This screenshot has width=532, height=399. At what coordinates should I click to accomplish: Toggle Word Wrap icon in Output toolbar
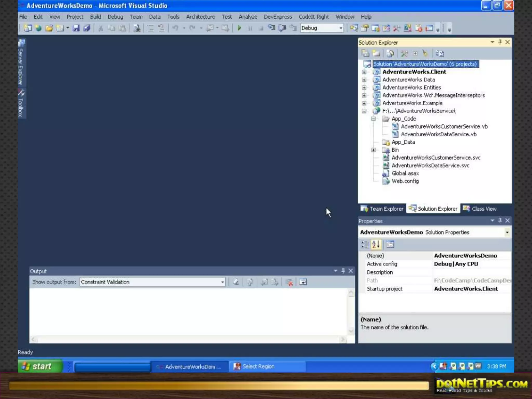click(303, 282)
